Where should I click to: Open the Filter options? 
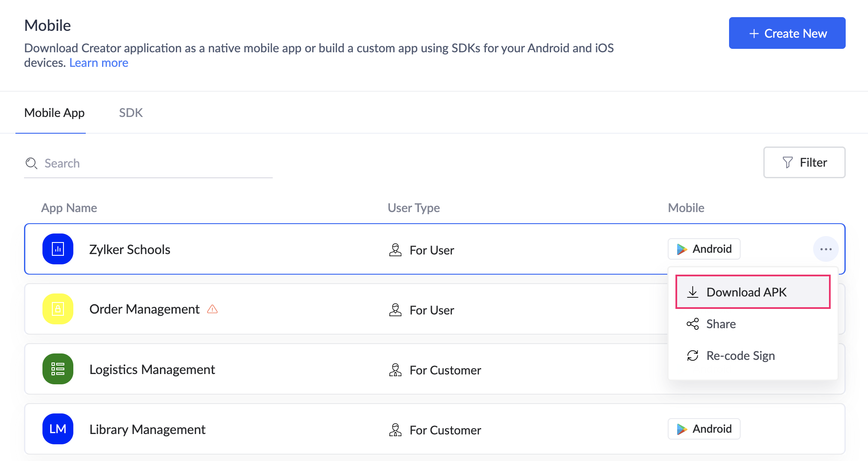(804, 162)
